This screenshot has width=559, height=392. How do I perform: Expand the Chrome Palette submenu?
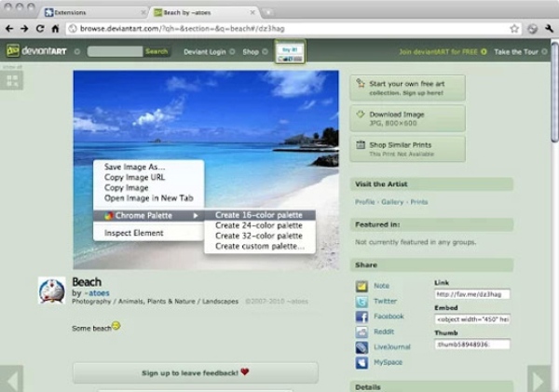149,215
